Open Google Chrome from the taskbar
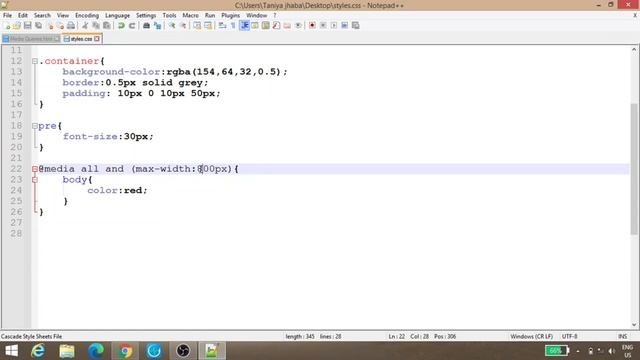The height and width of the screenshot is (360, 640). [x=125, y=351]
